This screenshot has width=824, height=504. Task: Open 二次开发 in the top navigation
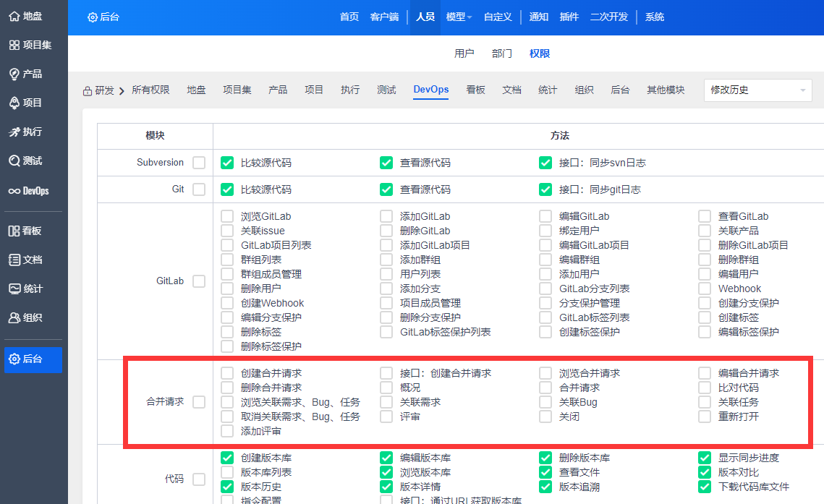tap(608, 17)
